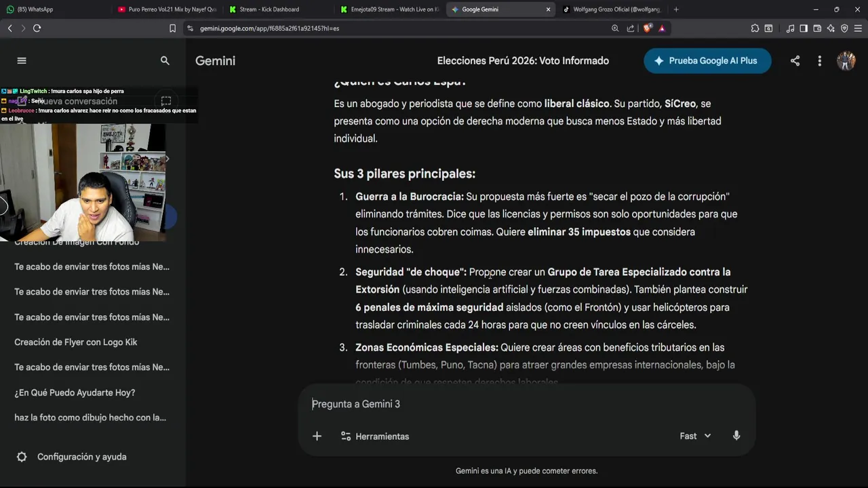Switch to the Puro Perreo Vol.21 Mix tab
The image size is (868, 488).
pos(167,9)
